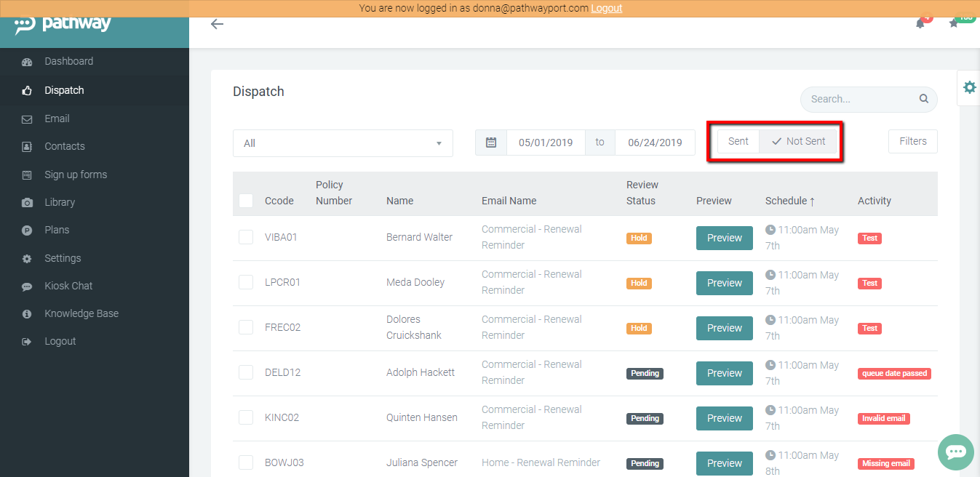The height and width of the screenshot is (477, 980).
Task: Open the chat bubble widget
Action: click(955, 452)
